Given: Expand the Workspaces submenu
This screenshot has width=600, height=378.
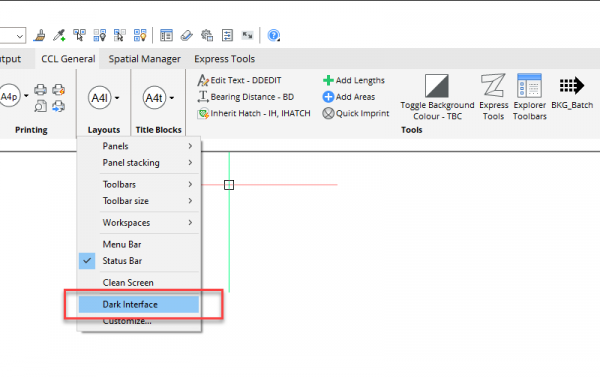Looking at the screenshot, I should 139,223.
